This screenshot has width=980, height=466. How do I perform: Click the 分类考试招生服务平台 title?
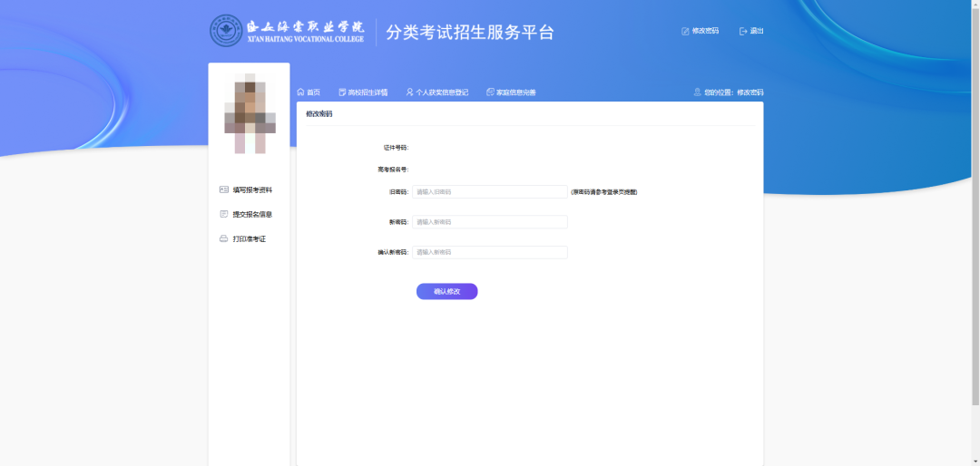point(470,33)
